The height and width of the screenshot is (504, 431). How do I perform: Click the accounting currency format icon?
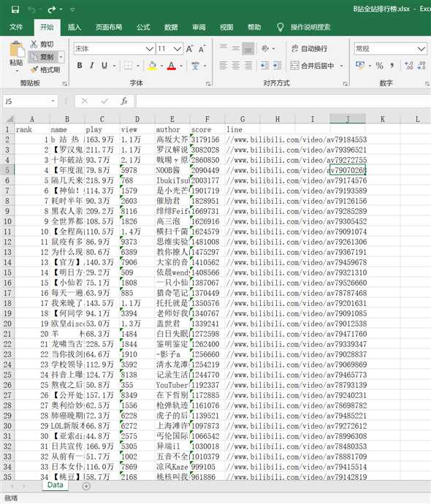(360, 66)
